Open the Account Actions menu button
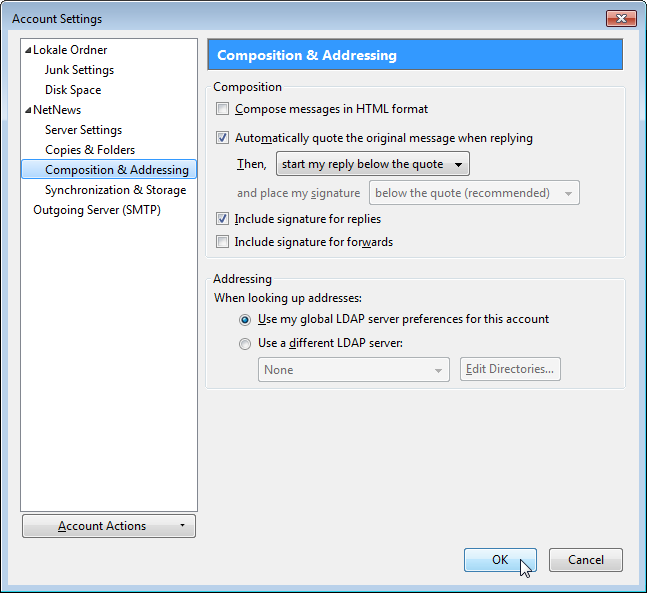The width and height of the screenshot is (647, 593). (x=109, y=526)
